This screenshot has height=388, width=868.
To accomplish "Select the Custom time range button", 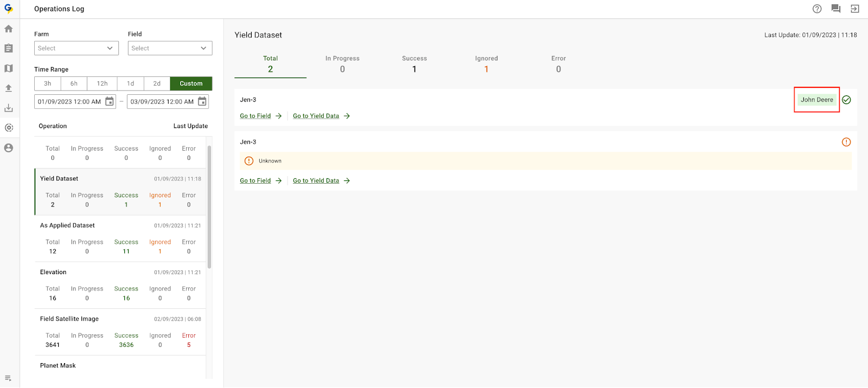I will pos(191,83).
